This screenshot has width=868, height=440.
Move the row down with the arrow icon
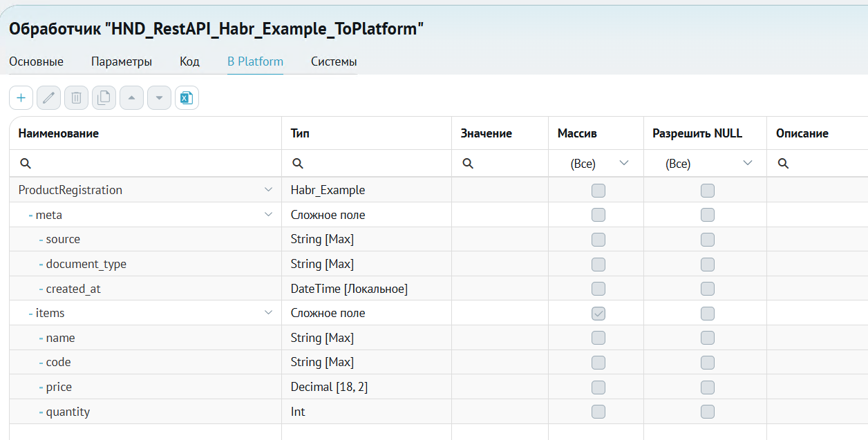click(x=159, y=98)
